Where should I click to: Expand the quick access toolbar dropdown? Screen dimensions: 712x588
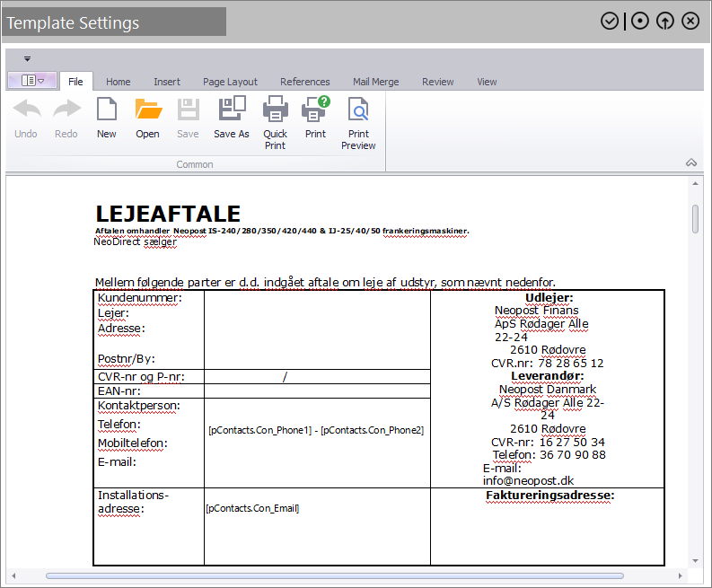(27, 59)
